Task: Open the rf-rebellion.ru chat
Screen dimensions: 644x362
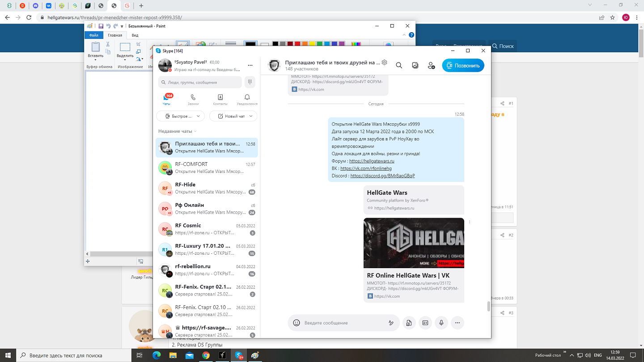Action: (x=207, y=270)
